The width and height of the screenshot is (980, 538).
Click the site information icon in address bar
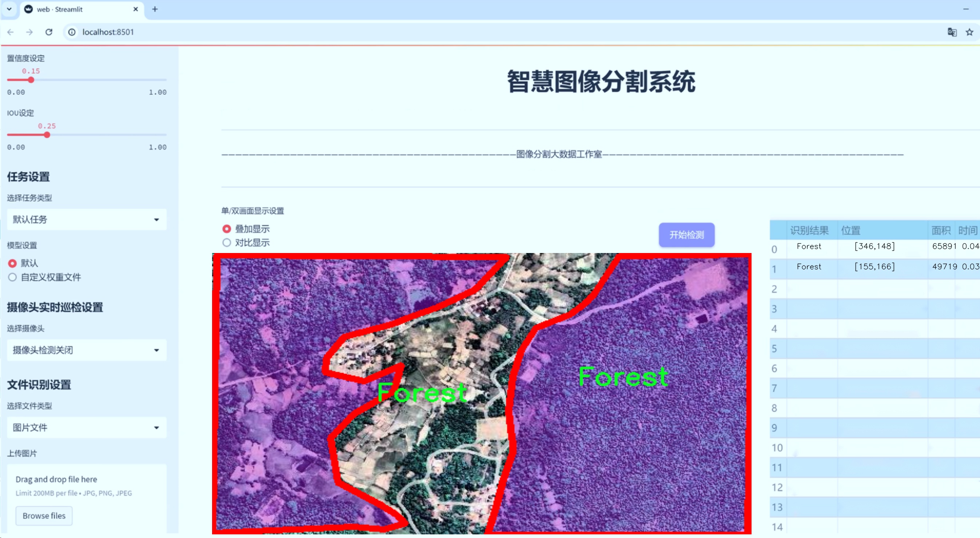pyautogui.click(x=72, y=32)
